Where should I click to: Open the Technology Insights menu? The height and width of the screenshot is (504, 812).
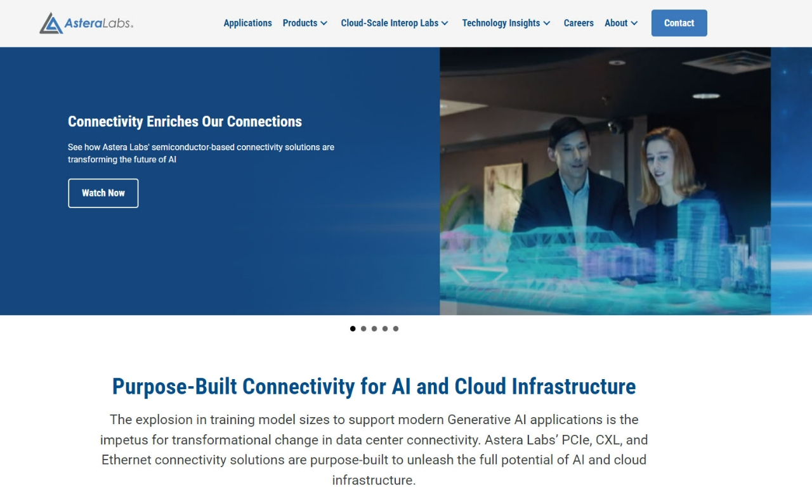pos(501,23)
